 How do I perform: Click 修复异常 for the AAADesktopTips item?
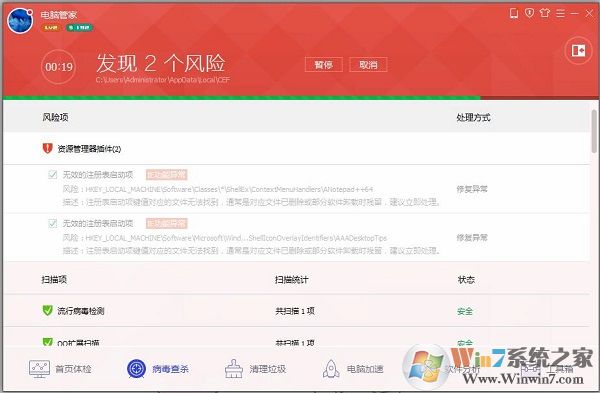472,238
